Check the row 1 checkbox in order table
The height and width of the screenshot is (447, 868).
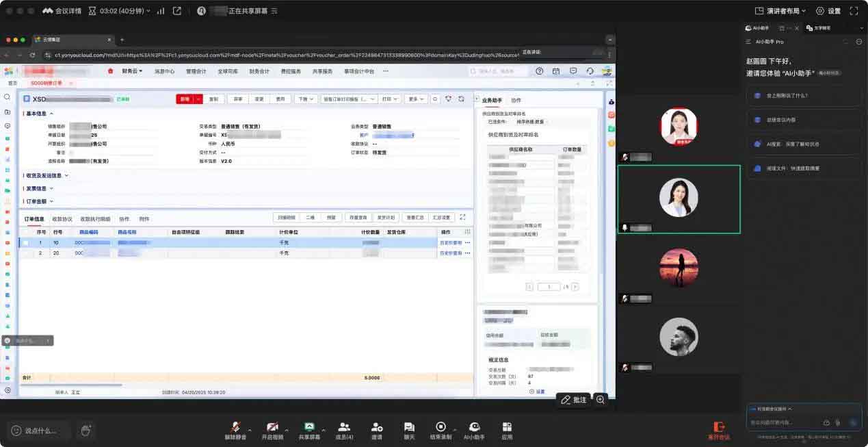[26, 243]
